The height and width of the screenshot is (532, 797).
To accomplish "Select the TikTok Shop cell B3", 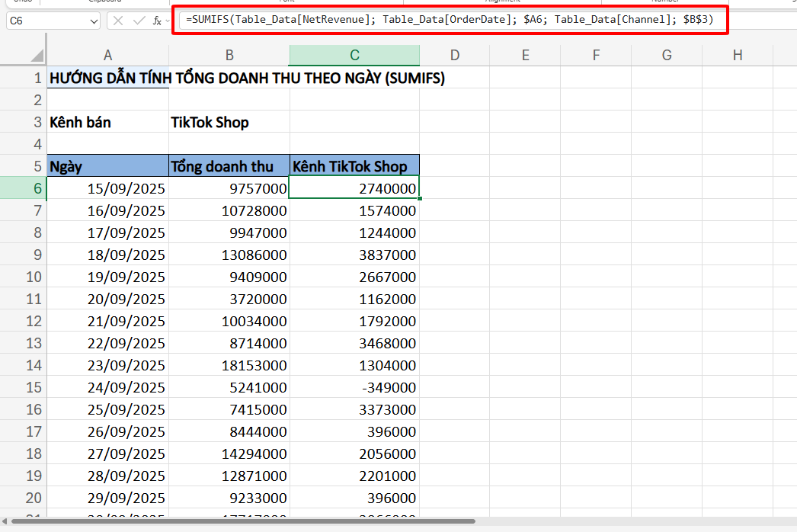I will 229,122.
